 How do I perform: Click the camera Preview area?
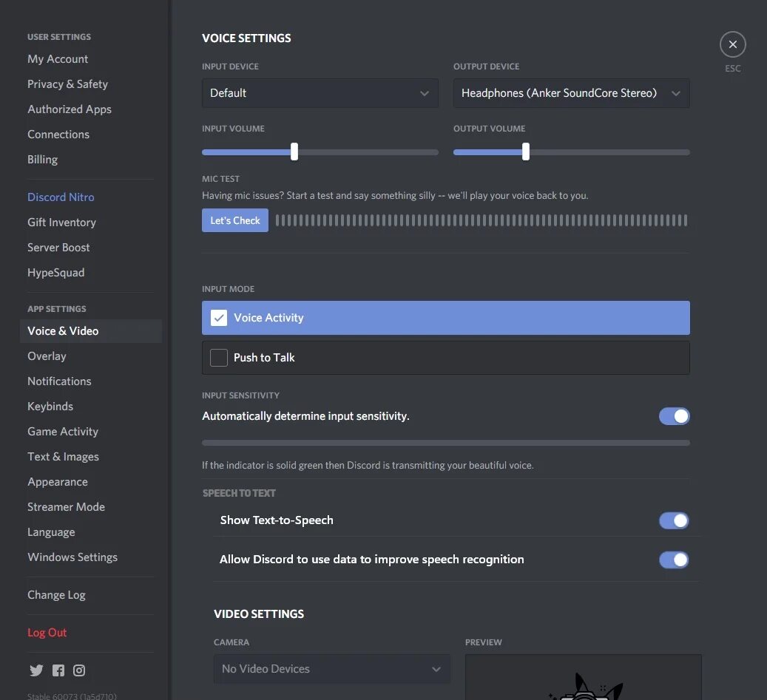[x=583, y=677]
